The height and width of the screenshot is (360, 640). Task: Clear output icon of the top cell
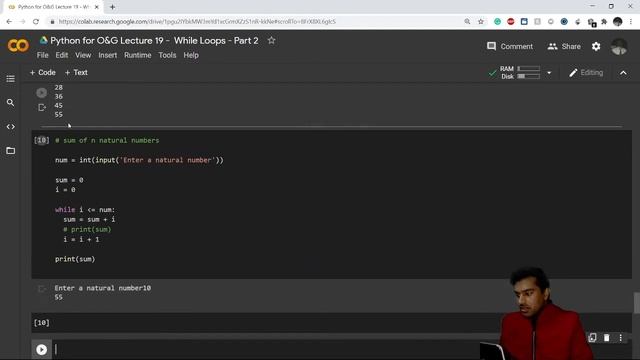tap(42, 107)
